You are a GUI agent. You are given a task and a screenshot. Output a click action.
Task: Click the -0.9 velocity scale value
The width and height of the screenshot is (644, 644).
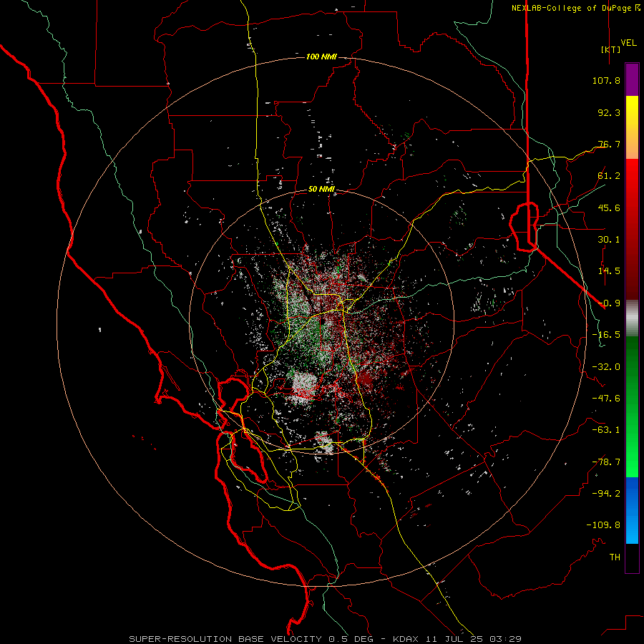(x=609, y=303)
